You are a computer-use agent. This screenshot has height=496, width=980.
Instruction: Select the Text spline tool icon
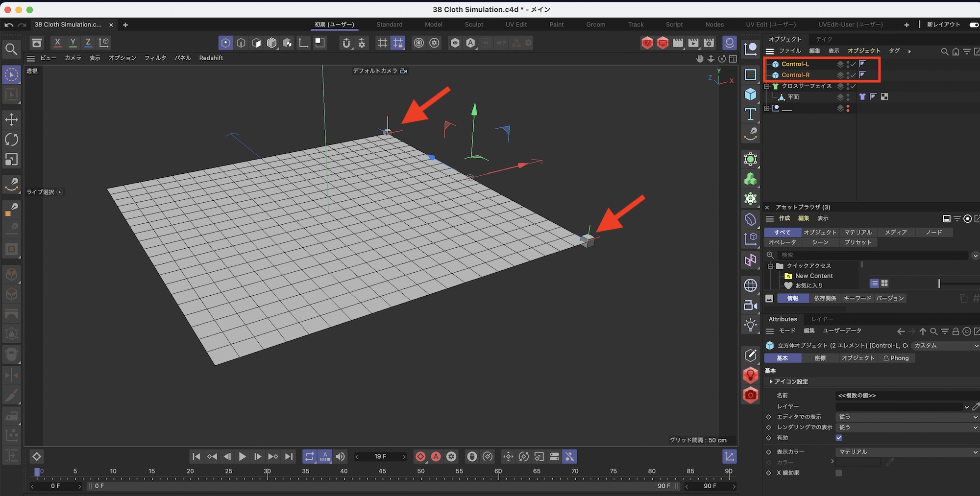[750, 114]
